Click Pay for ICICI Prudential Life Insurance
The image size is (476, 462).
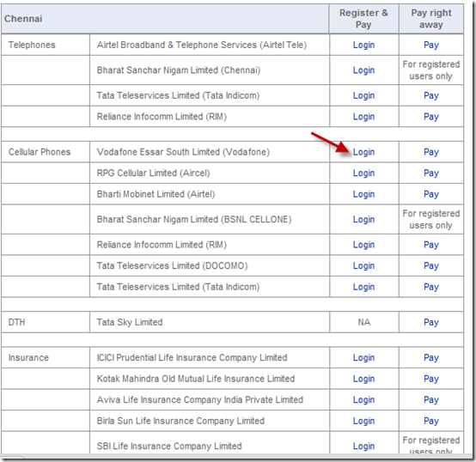click(431, 357)
